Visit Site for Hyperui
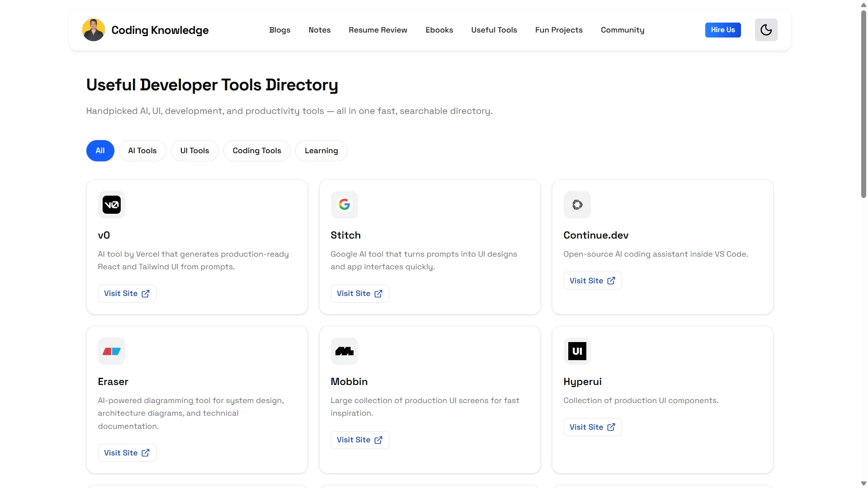 (593, 427)
